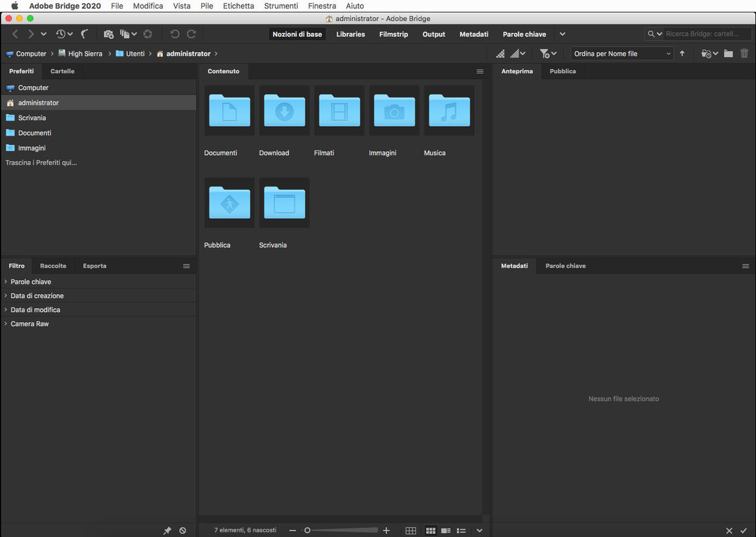The height and width of the screenshot is (537, 756).
Task: Open the filter by rating funnel menu
Action: pyautogui.click(x=548, y=54)
